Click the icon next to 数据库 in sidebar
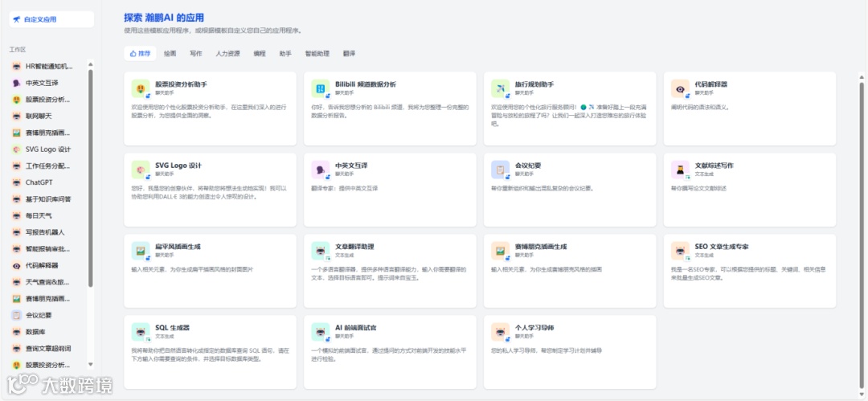 point(17,332)
